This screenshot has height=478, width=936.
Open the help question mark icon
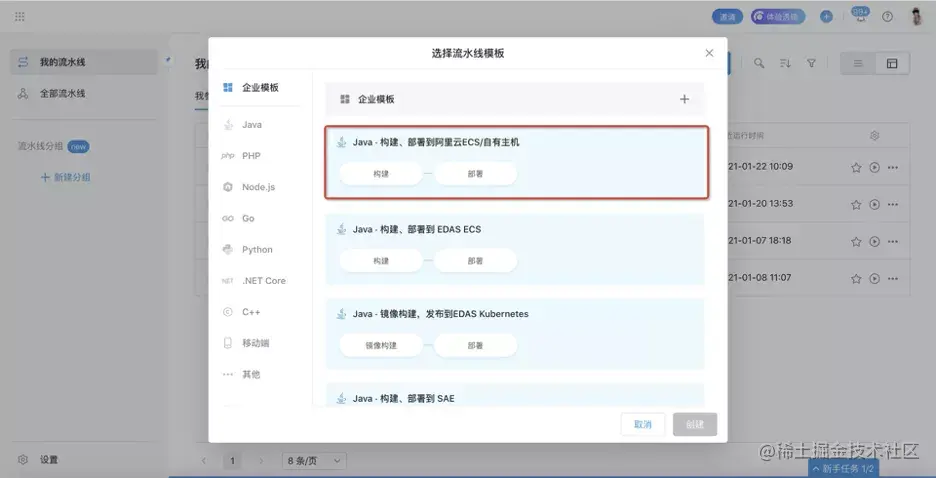coord(888,17)
